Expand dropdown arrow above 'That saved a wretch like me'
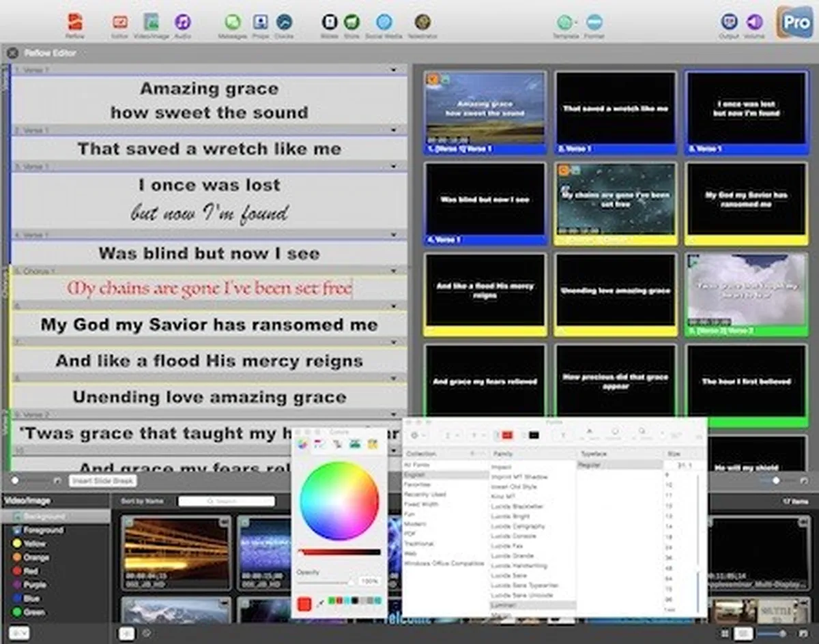819x644 pixels. tap(394, 130)
